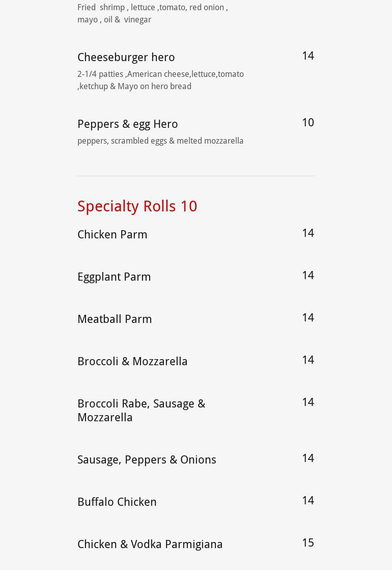
Task: Select the Eggplant Parm roll
Action: (114, 277)
